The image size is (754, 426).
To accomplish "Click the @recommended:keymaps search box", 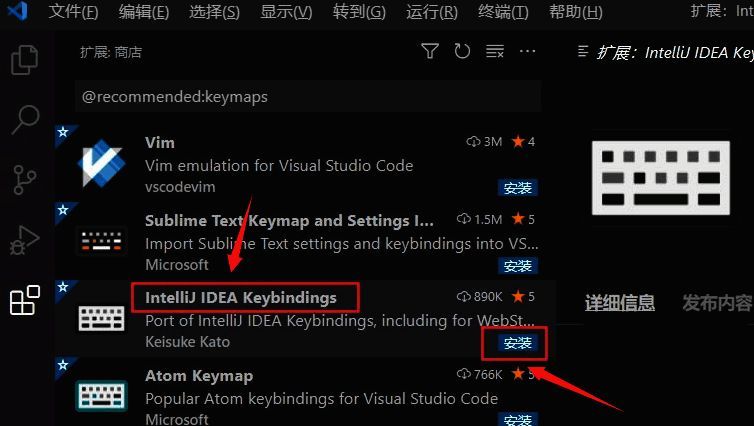I will point(308,97).
